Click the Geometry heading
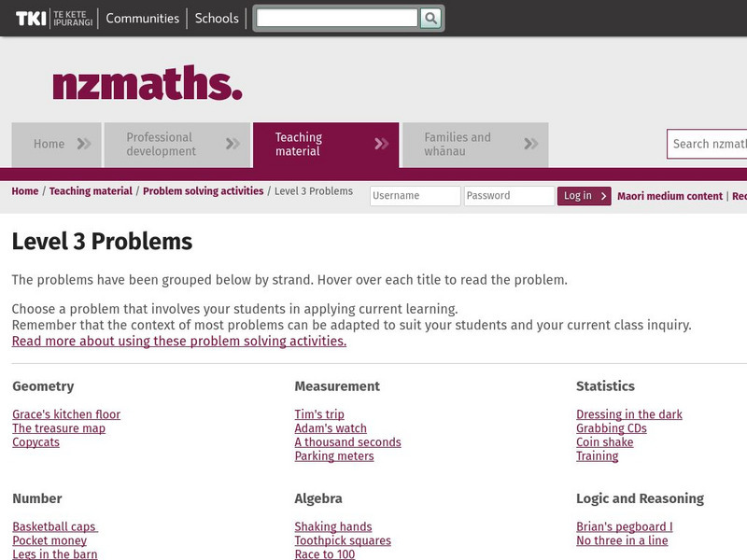The width and height of the screenshot is (747, 560). point(43,386)
